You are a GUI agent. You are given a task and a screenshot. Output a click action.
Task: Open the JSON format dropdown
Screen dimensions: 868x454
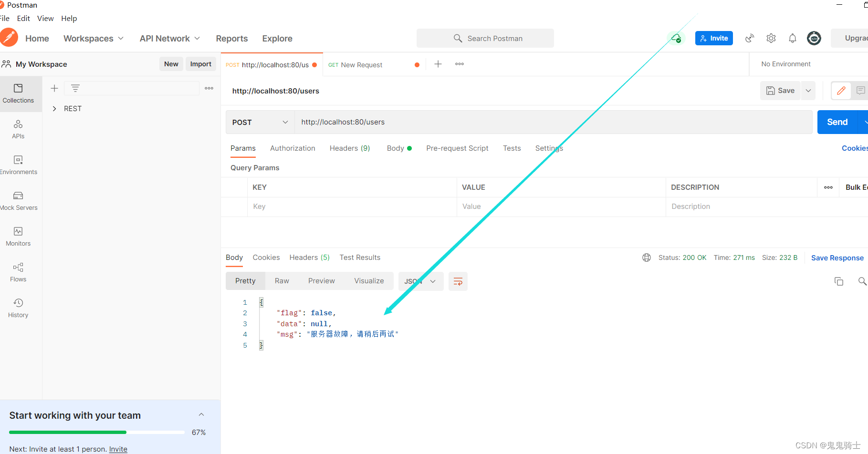421,281
